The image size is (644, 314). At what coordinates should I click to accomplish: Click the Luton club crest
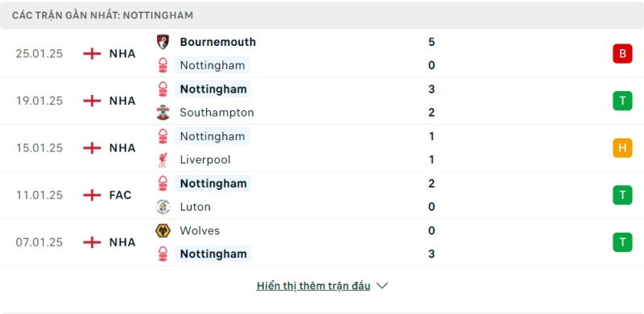click(163, 207)
